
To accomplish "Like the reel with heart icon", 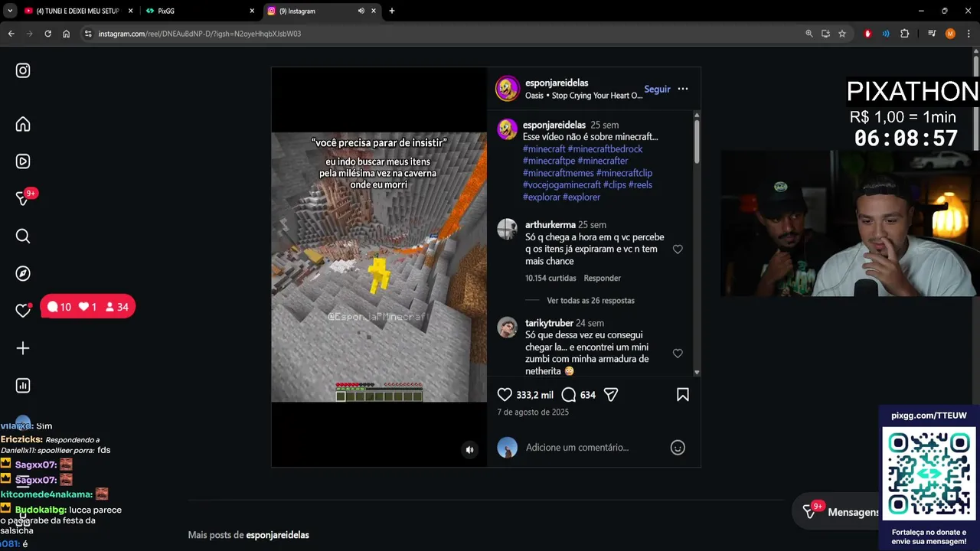I will pos(505,395).
